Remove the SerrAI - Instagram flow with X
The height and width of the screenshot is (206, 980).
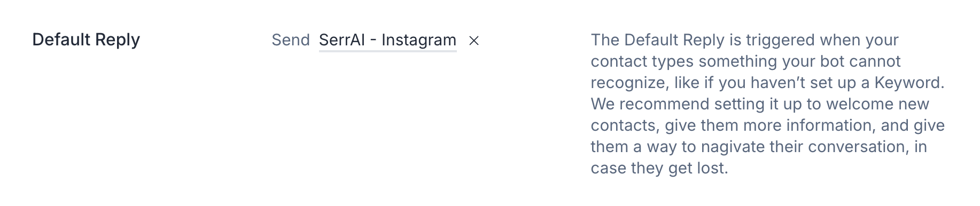tap(473, 41)
